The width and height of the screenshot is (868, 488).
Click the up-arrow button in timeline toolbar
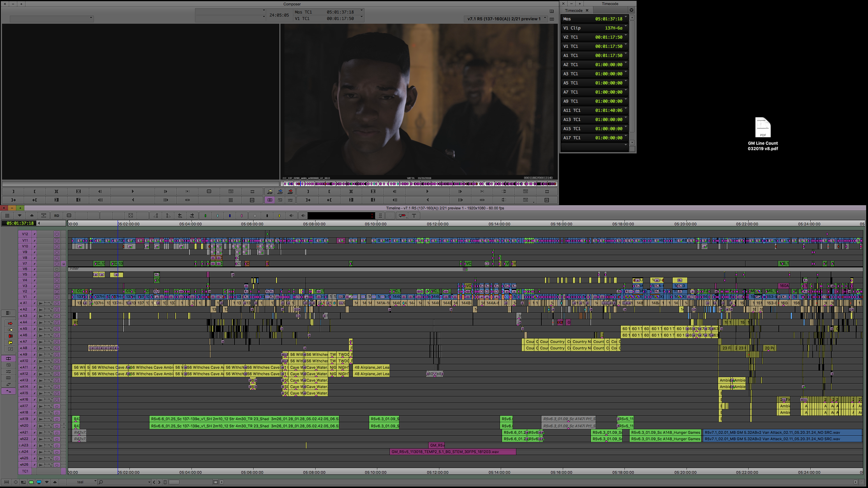point(32,216)
